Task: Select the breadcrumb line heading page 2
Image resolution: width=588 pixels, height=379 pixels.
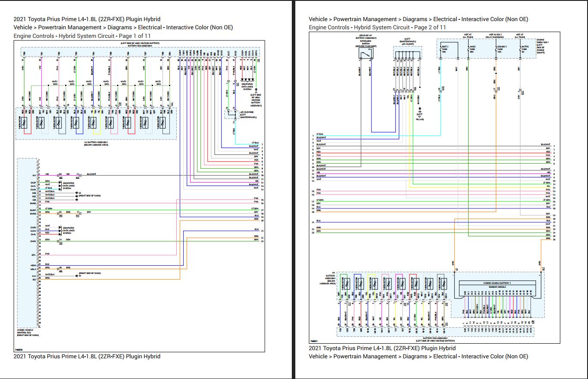Action: tap(418, 19)
